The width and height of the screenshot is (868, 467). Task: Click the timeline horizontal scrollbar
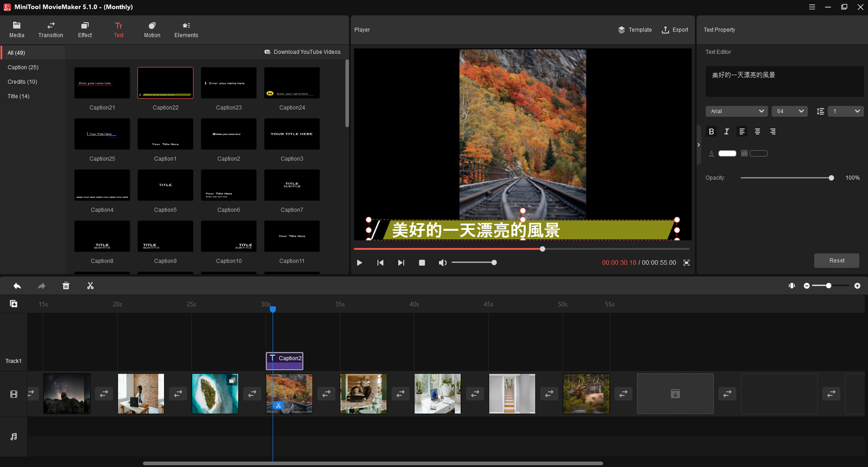click(373, 463)
